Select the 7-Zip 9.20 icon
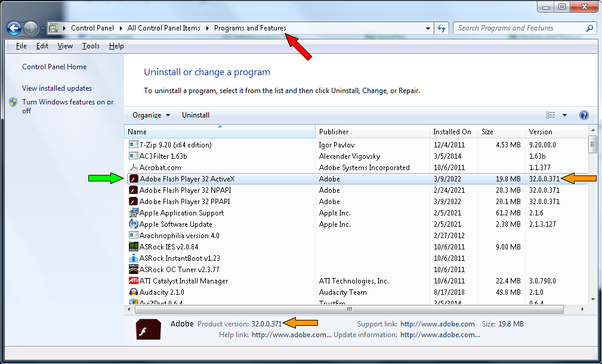Viewport: 602px width, 364px height. click(133, 145)
